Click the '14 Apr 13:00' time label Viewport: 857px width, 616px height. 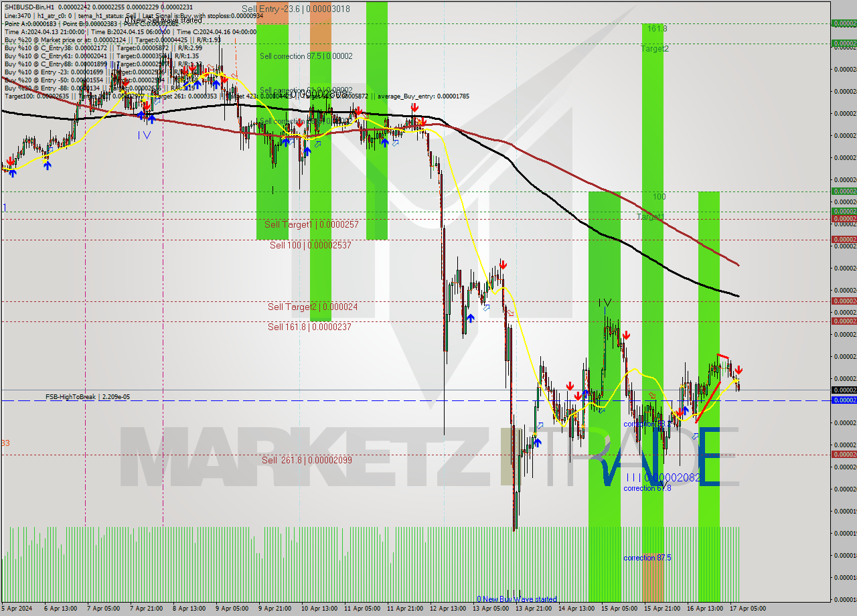(x=576, y=609)
